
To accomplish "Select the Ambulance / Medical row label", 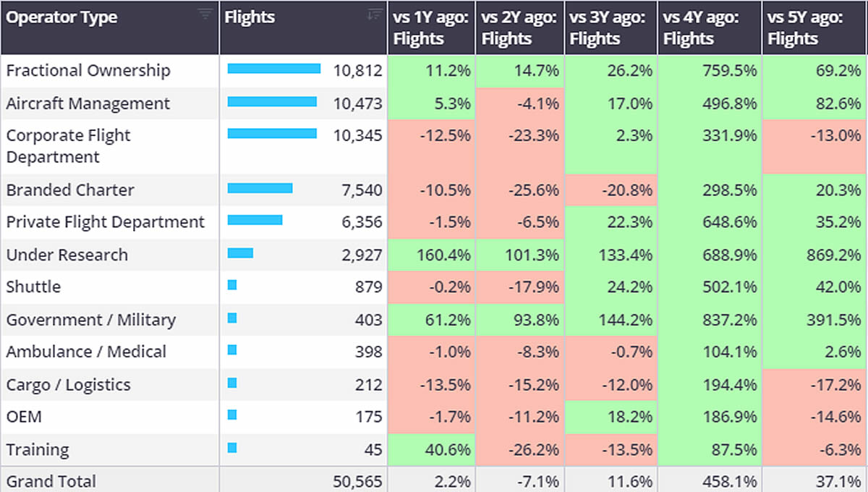I will coord(86,352).
